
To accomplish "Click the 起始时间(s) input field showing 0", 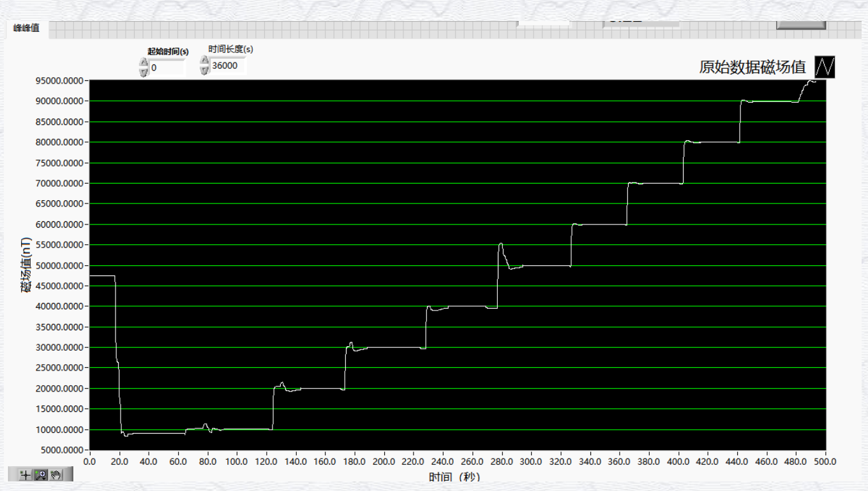I will coord(167,68).
